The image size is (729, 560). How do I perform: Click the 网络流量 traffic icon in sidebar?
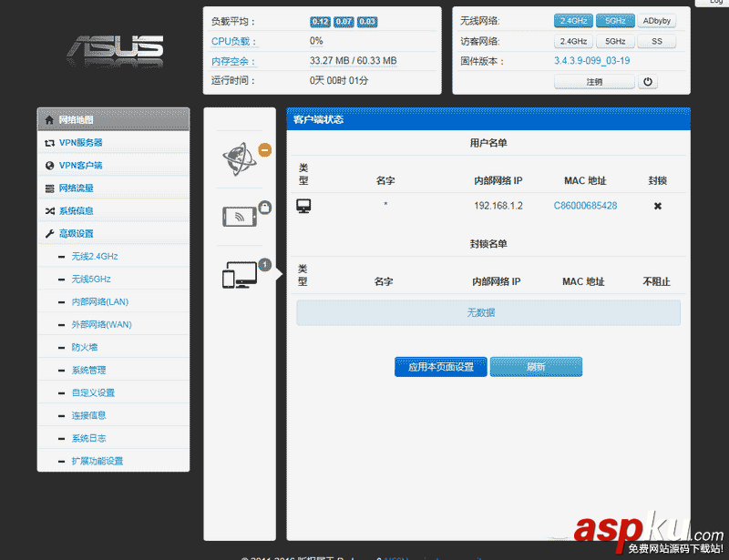[49, 188]
